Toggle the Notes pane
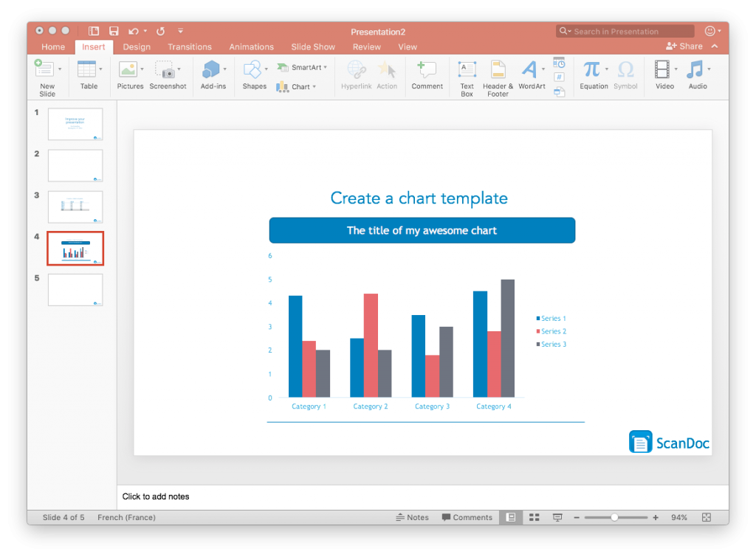The height and width of the screenshot is (557, 756). tap(412, 517)
